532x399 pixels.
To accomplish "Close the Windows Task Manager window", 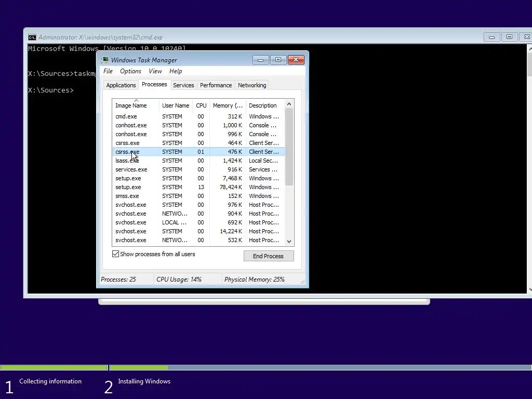I will pos(296,60).
